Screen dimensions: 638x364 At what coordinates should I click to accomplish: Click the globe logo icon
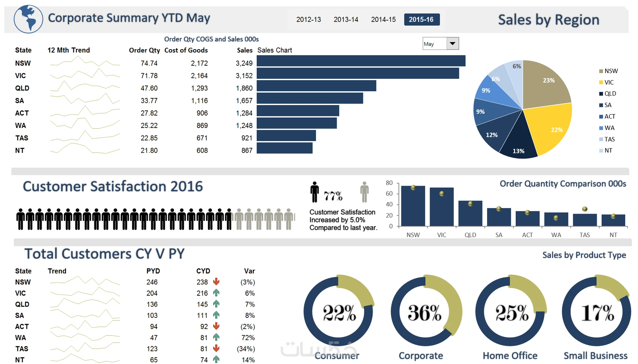click(x=29, y=19)
